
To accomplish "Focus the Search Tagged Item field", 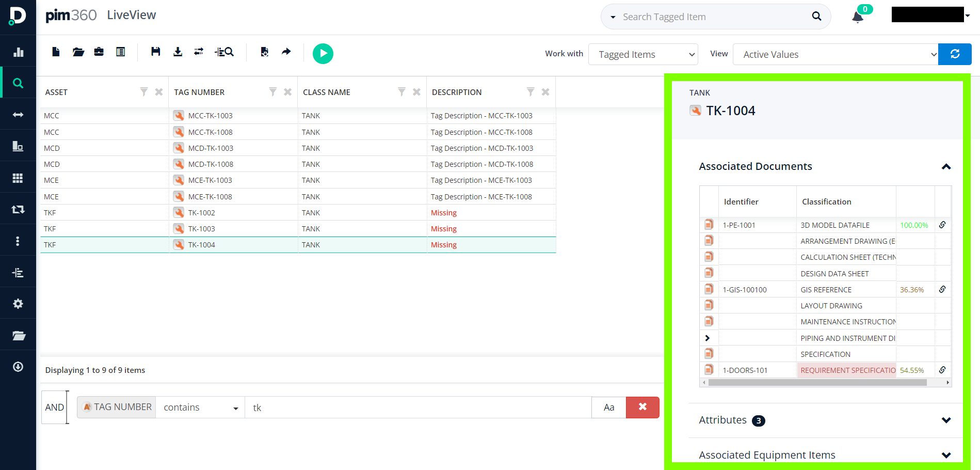I will click(715, 17).
